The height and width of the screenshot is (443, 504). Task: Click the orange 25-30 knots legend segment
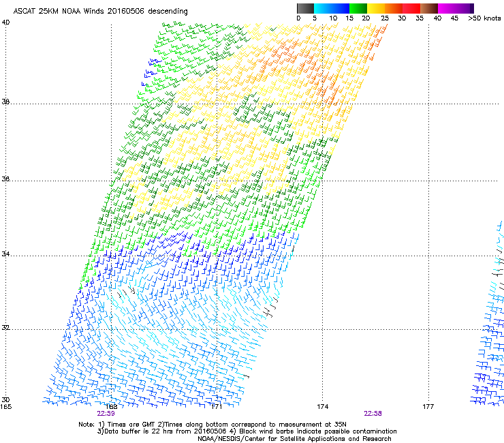(x=394, y=8)
